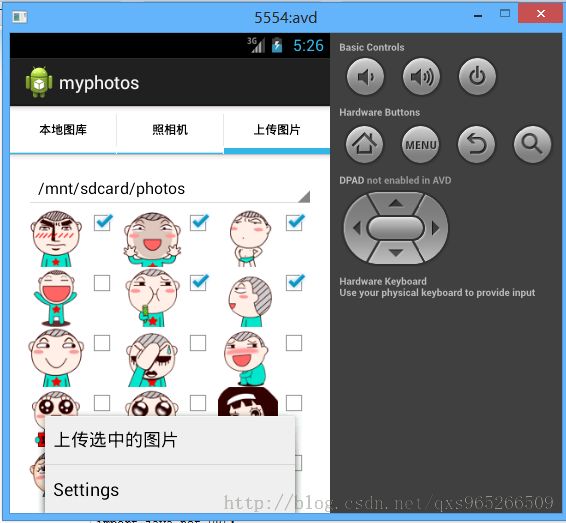
Task: Uncheck the side-profile photo checkbox
Action: [x=295, y=282]
